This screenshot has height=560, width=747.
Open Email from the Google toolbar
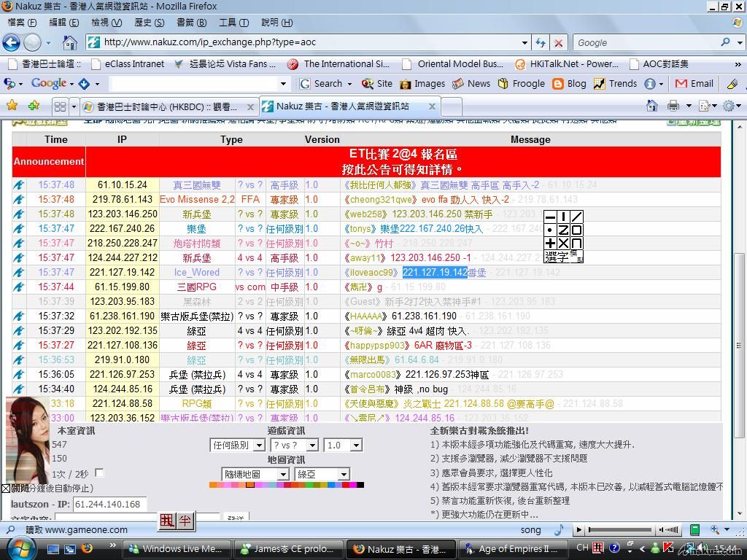[694, 84]
